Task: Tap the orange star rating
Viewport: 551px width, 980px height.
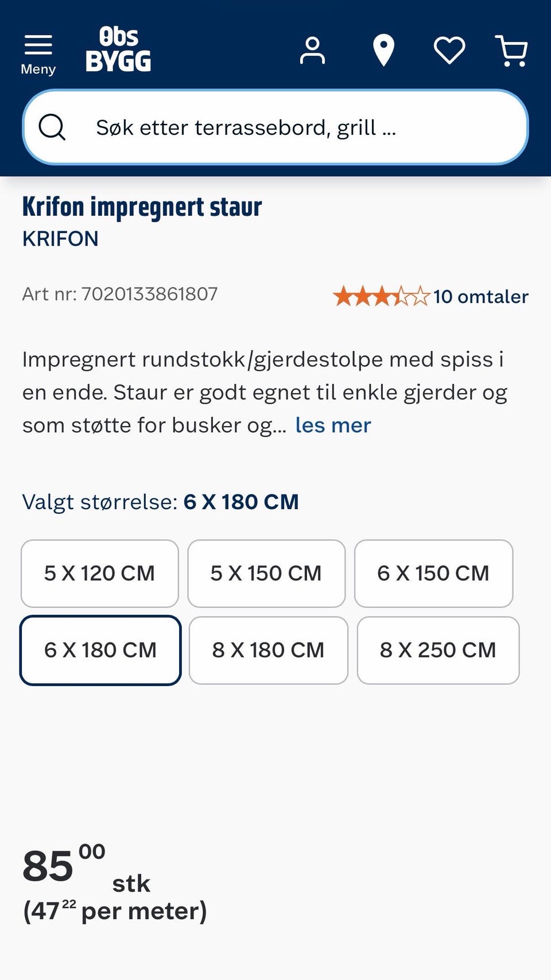Action: click(x=381, y=296)
